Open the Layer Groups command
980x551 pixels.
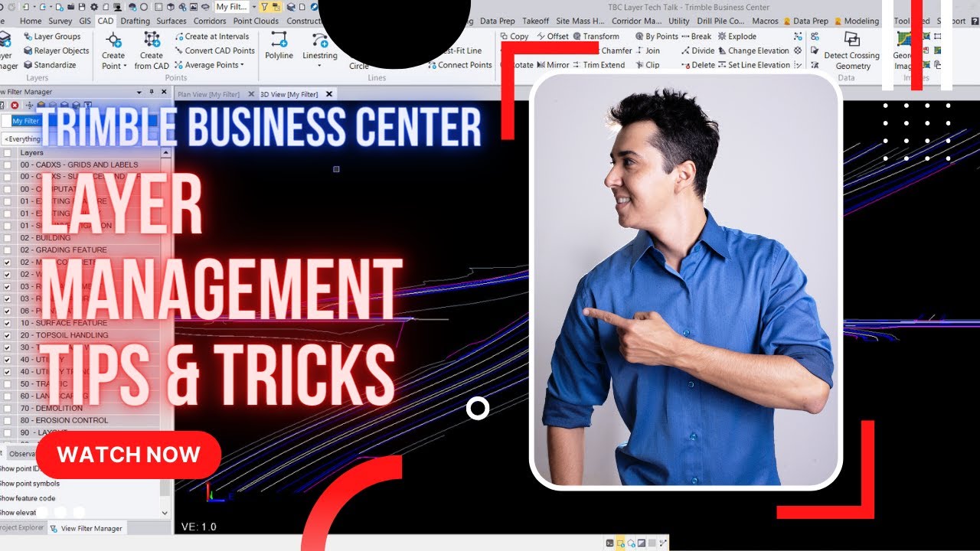tap(52, 36)
